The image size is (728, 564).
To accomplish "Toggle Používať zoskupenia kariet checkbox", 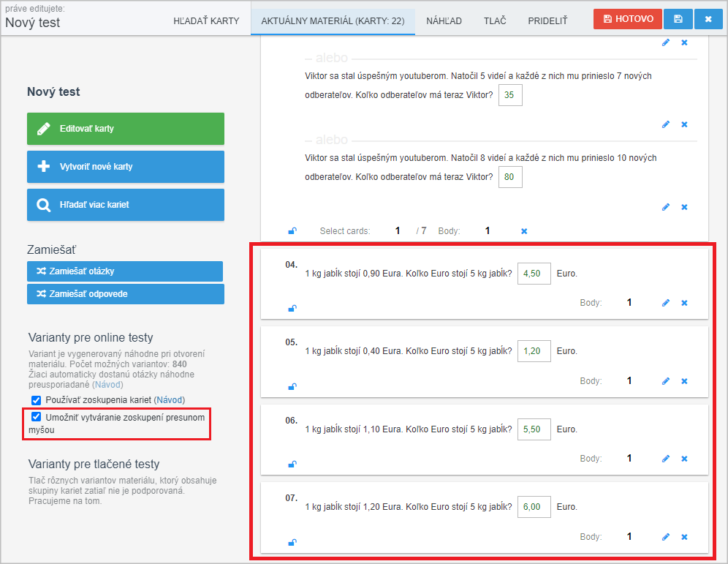I will [x=36, y=400].
